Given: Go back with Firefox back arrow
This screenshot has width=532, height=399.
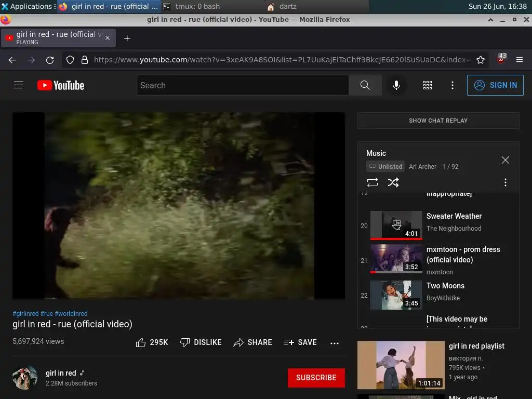Looking at the screenshot, I should click(12, 60).
